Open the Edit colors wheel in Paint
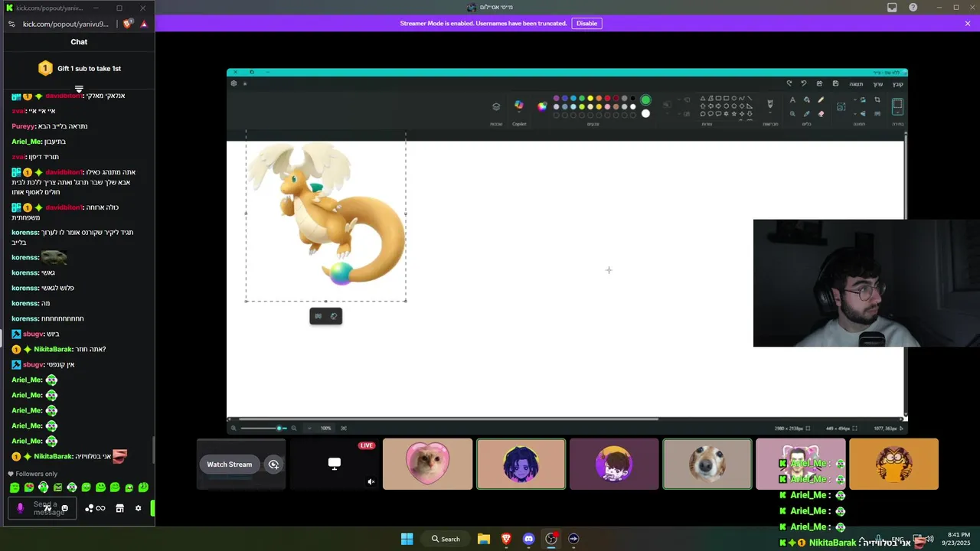980x551 pixels. pyautogui.click(x=542, y=107)
